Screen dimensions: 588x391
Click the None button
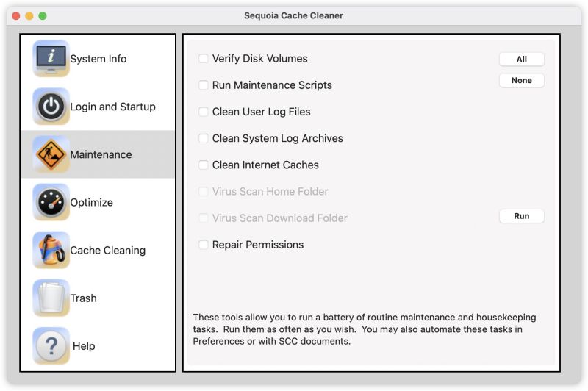(x=521, y=80)
